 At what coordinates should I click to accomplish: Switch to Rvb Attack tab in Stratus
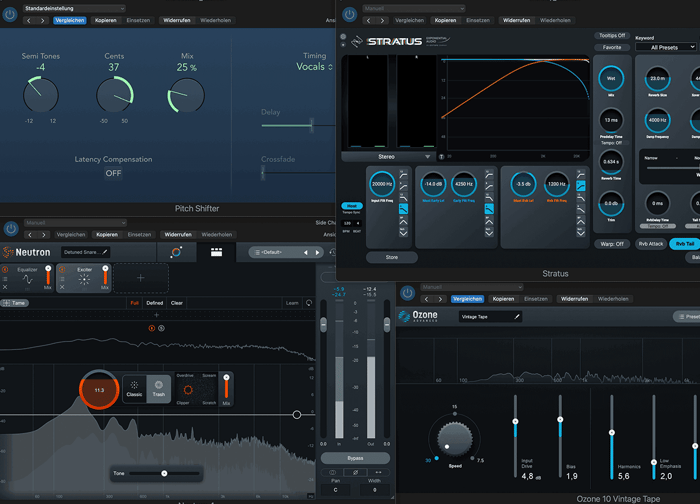pyautogui.click(x=650, y=244)
